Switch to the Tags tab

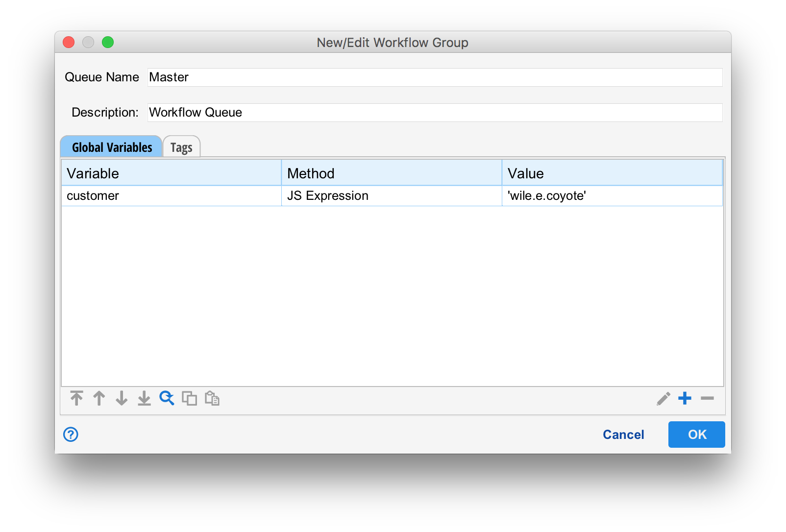click(x=181, y=146)
